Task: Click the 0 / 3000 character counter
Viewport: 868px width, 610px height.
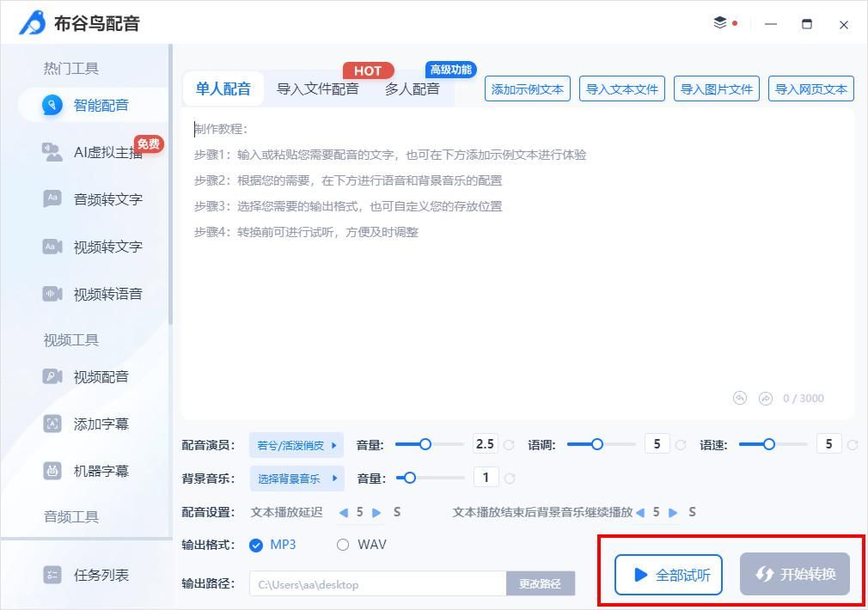Action: [x=804, y=399]
